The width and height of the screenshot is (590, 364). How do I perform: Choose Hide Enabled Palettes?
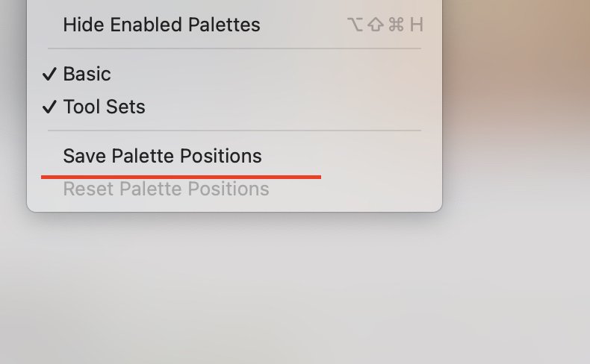(161, 25)
